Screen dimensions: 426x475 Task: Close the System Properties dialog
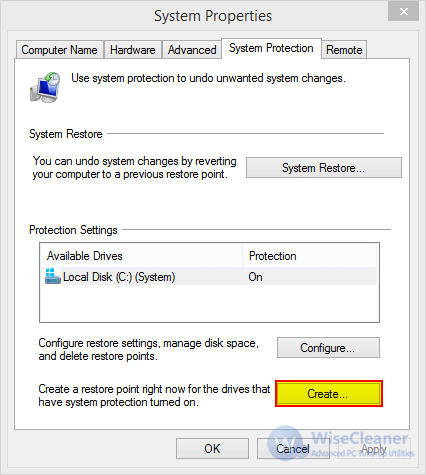(404, 12)
